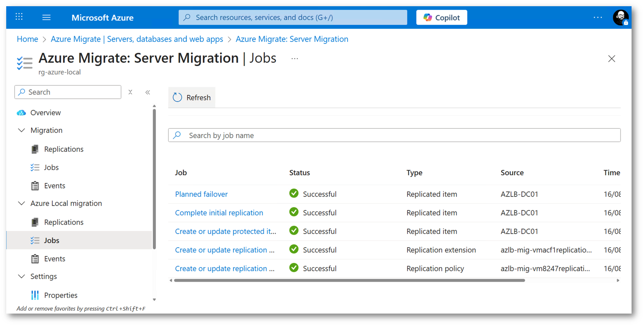644x326 pixels.
Task: Open Replications under Azure Local migration
Action: (63, 222)
